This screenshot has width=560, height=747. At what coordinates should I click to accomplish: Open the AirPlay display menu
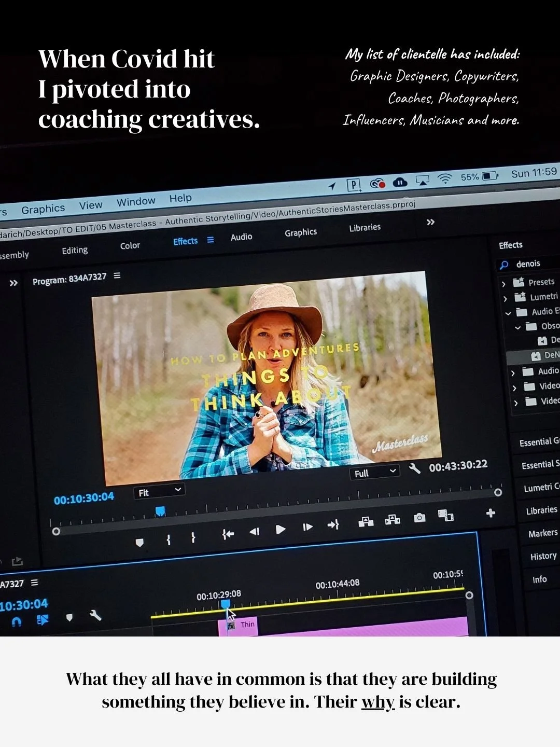coord(423,181)
